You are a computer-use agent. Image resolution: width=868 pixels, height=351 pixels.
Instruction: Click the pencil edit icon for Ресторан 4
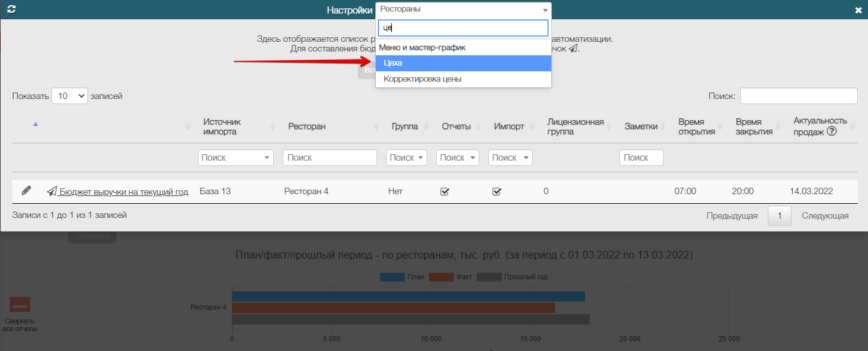26,190
